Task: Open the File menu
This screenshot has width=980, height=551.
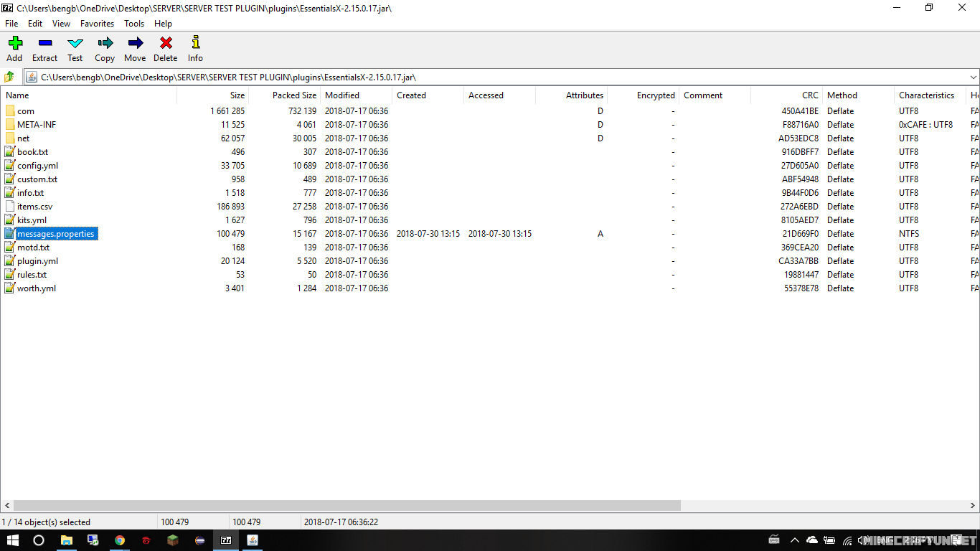Action: (11, 24)
